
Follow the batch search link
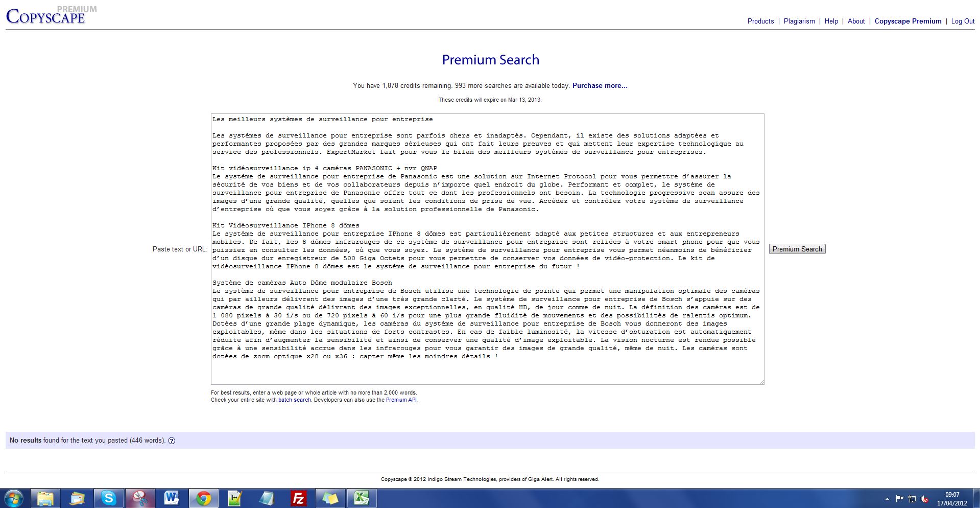(294, 400)
